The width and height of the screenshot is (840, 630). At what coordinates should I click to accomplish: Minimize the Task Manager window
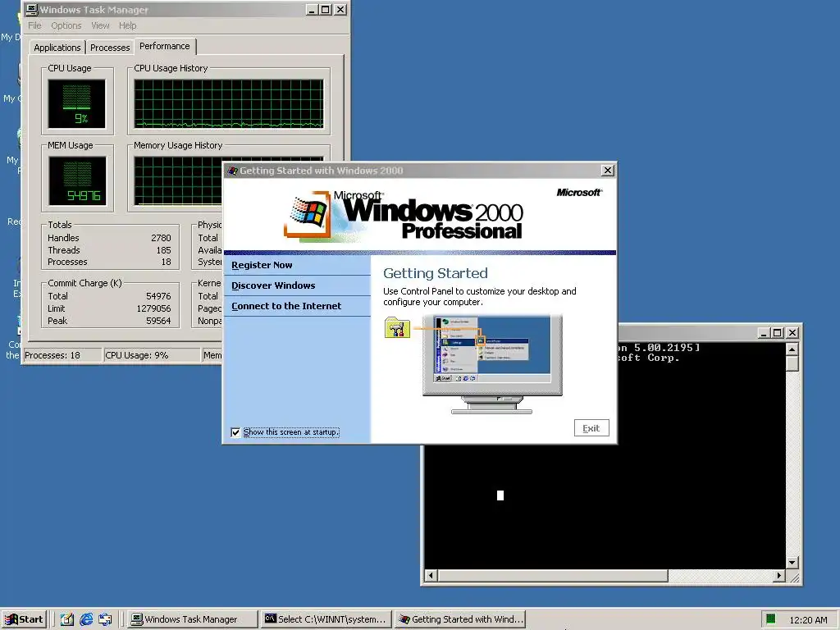(313, 10)
